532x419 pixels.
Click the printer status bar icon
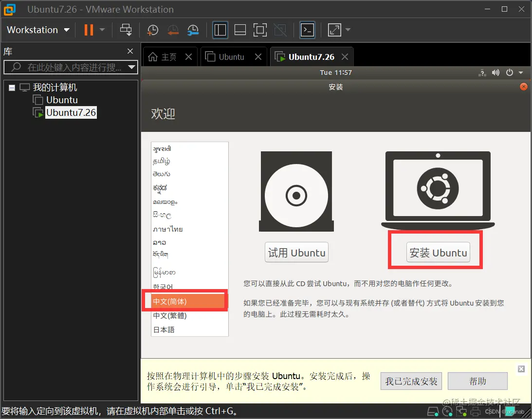(476, 412)
